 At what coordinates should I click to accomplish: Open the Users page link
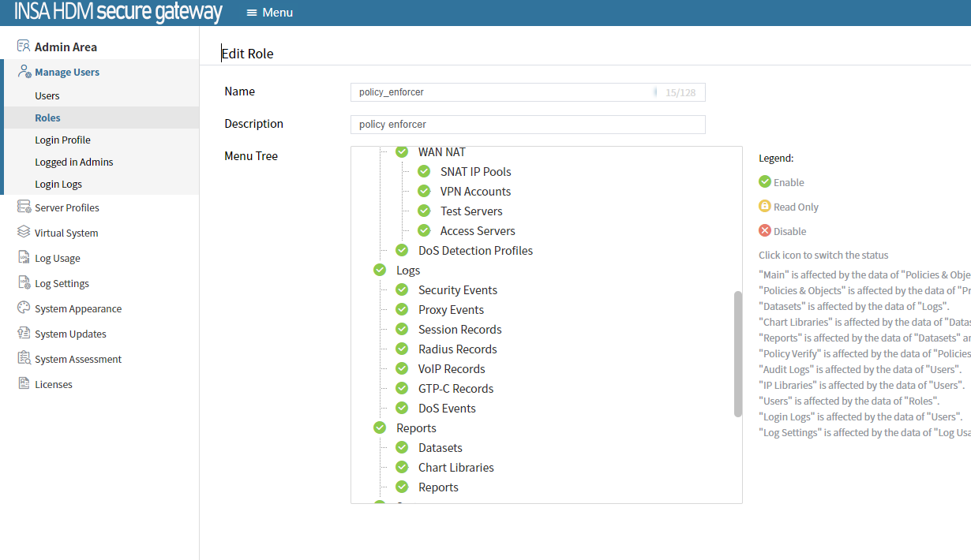tap(47, 95)
